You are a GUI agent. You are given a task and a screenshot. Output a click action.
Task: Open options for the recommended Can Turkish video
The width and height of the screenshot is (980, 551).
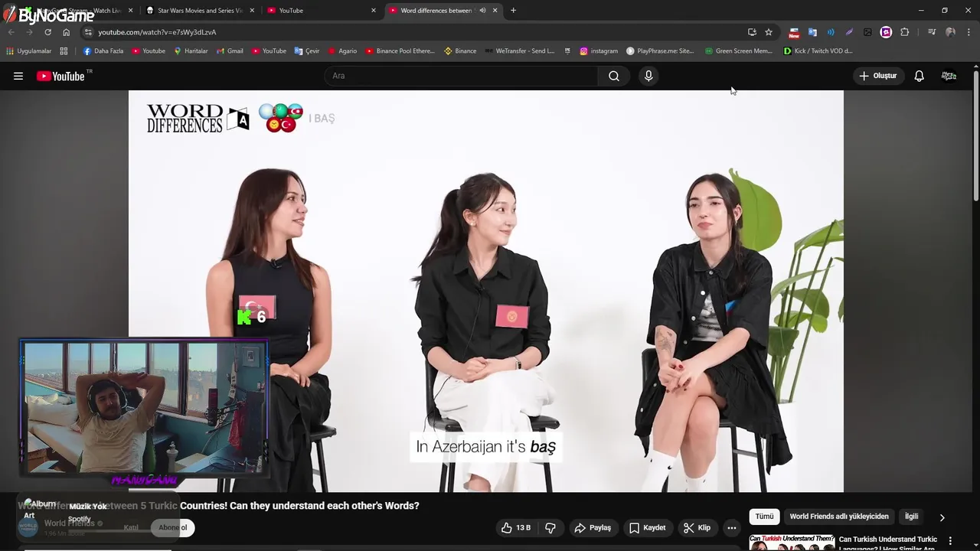[950, 541]
